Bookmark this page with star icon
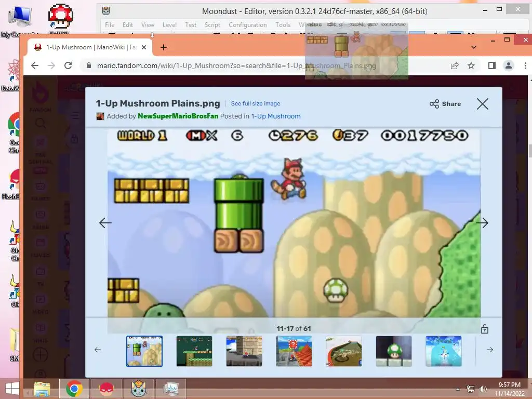The image size is (532, 399). tap(471, 65)
